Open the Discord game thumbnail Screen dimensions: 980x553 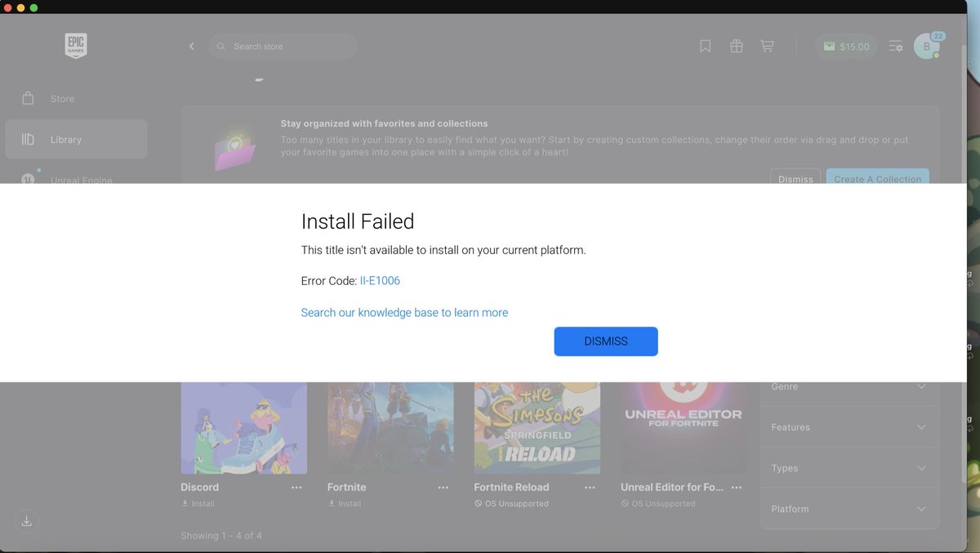[x=244, y=427]
